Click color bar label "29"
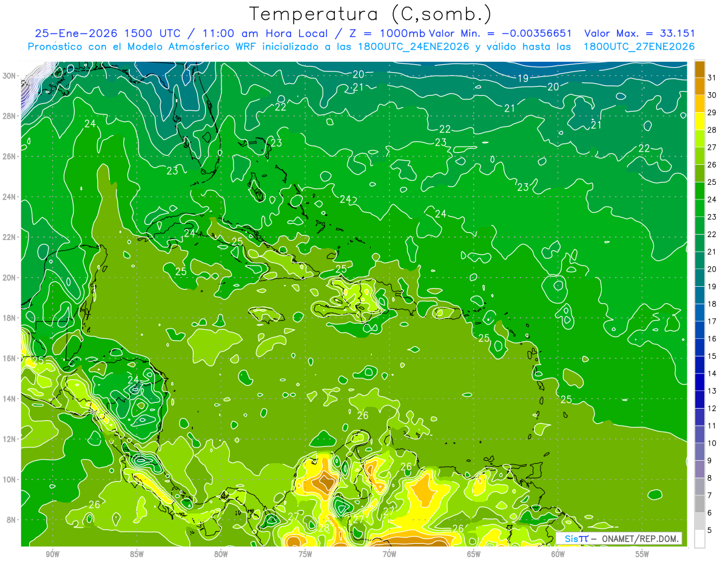Screen dimensions: 728x562 tap(712, 112)
